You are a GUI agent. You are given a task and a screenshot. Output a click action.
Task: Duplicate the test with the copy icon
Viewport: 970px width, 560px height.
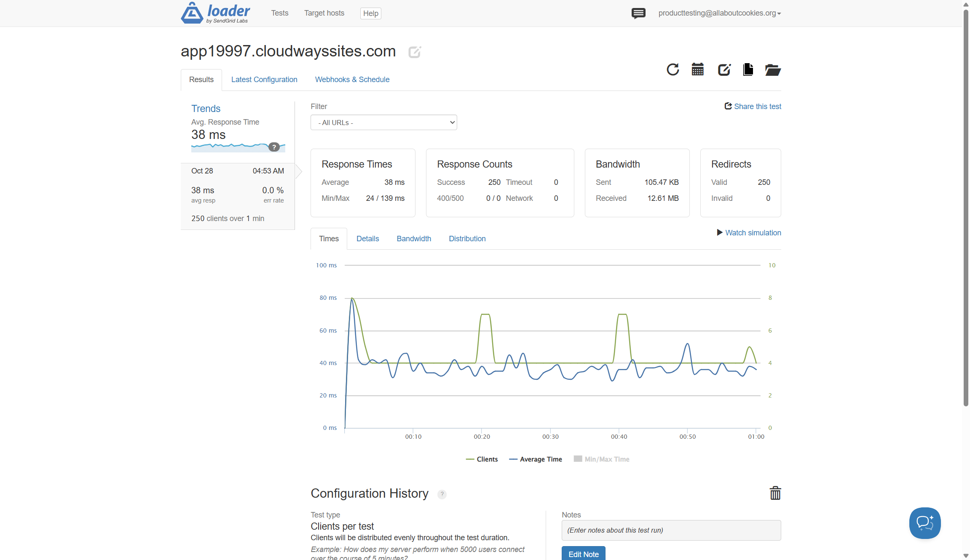point(748,69)
